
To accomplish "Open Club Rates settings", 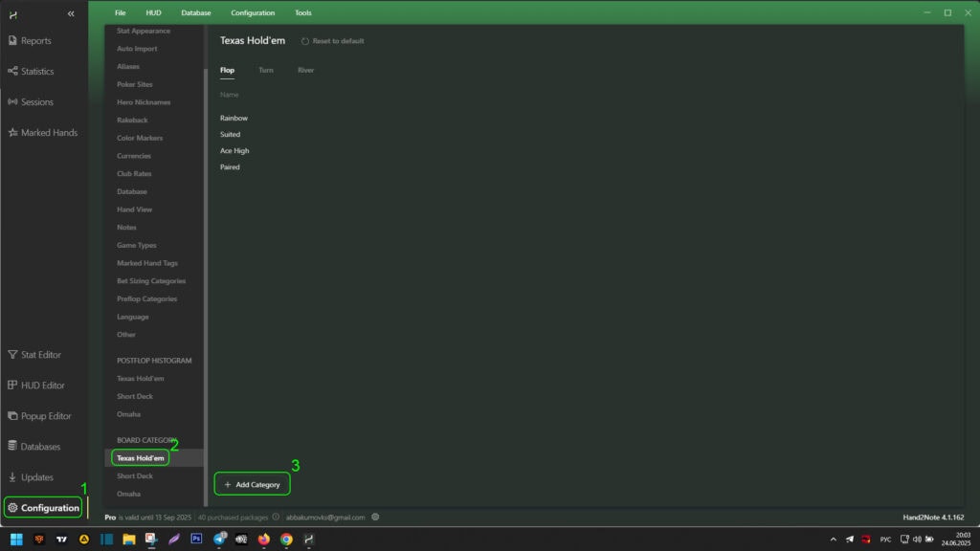I will coord(134,174).
